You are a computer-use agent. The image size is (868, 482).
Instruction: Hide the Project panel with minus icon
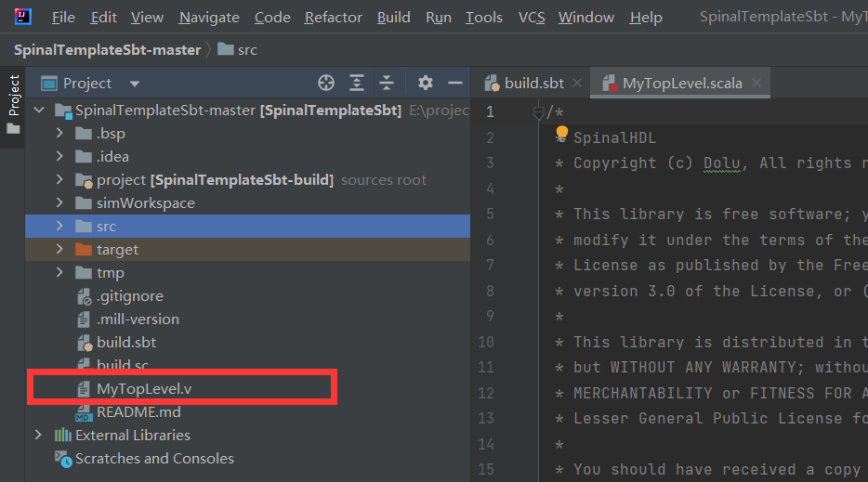point(455,83)
